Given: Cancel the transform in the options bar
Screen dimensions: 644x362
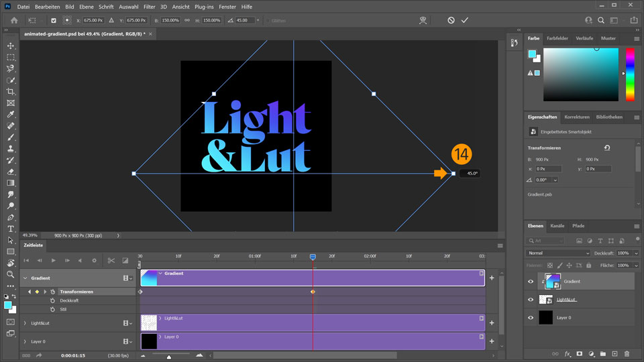Looking at the screenshot, I should pos(451,20).
